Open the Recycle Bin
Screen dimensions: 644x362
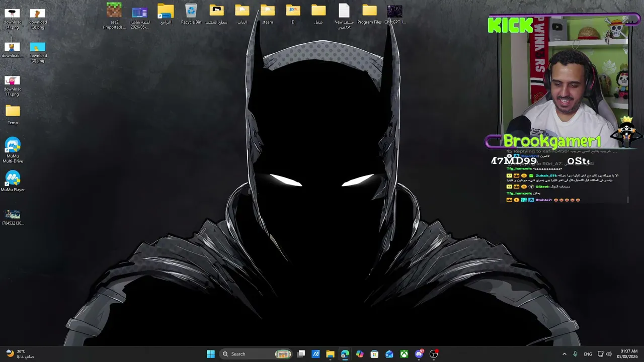click(191, 14)
